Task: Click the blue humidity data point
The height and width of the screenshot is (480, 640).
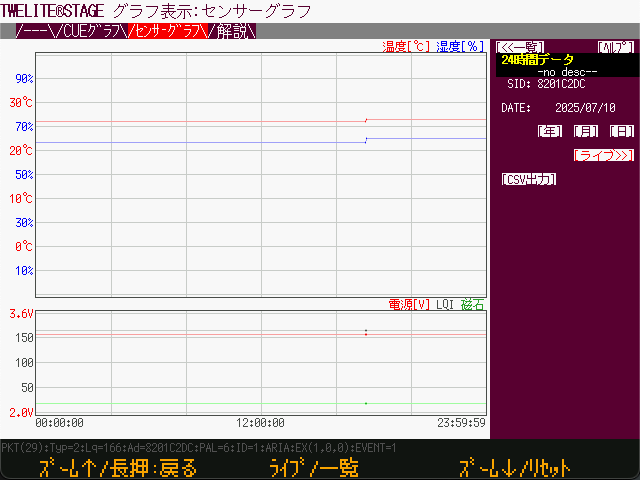Action: (x=366, y=140)
